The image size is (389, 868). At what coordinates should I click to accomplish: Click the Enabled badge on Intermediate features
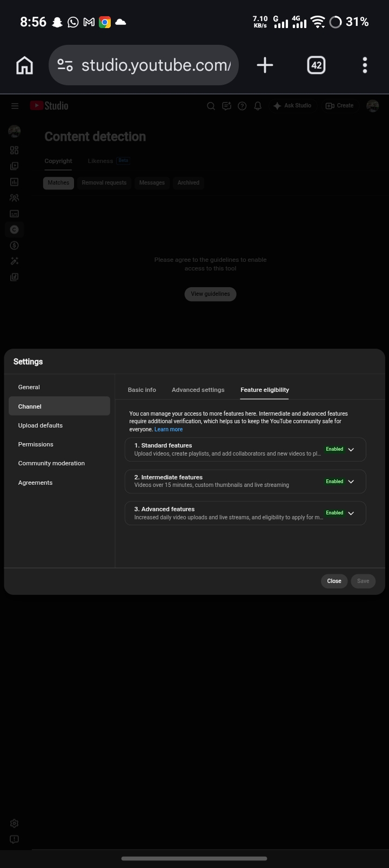[334, 482]
